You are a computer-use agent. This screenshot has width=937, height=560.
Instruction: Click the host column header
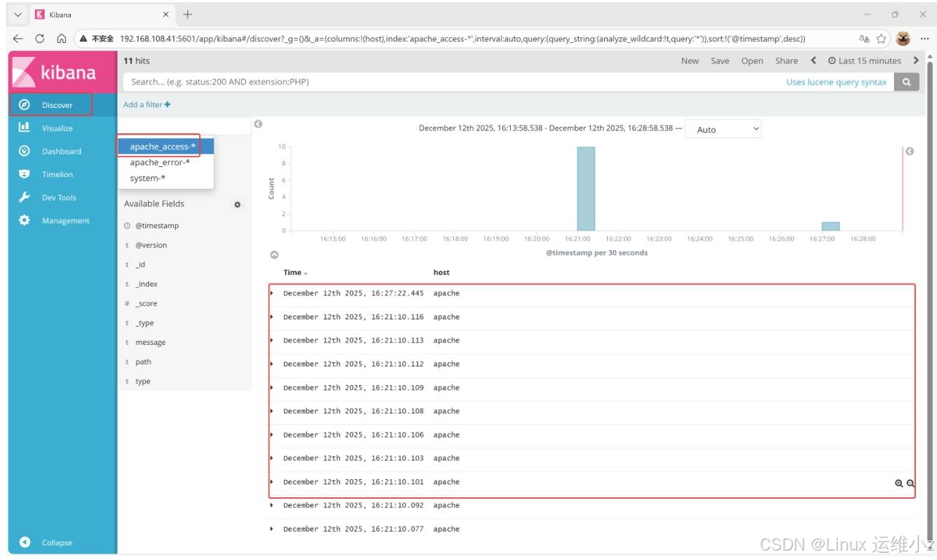pyautogui.click(x=441, y=273)
